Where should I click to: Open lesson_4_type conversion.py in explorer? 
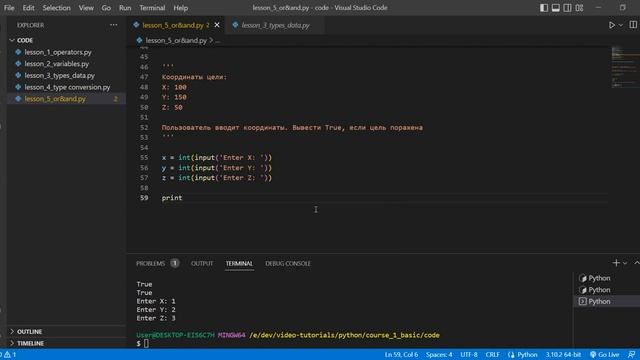(66, 87)
